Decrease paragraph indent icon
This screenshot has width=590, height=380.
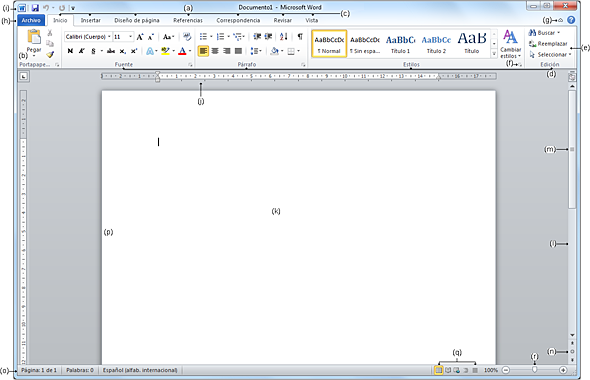257,36
